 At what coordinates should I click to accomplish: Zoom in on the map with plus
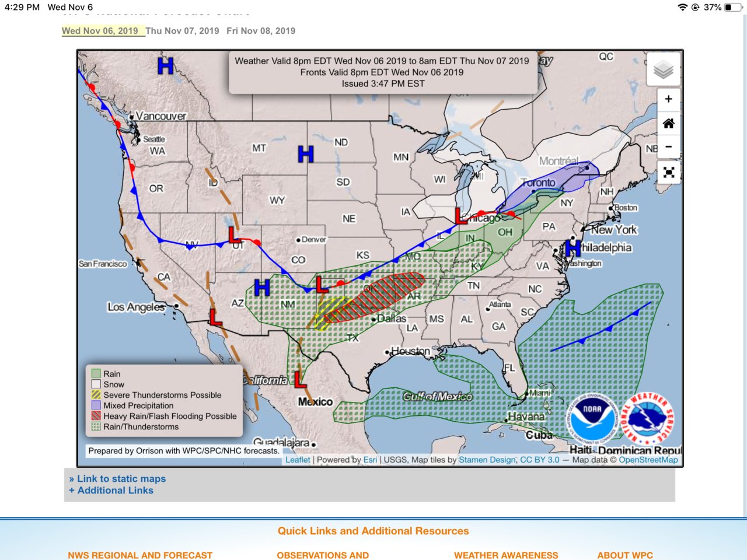pos(669,99)
